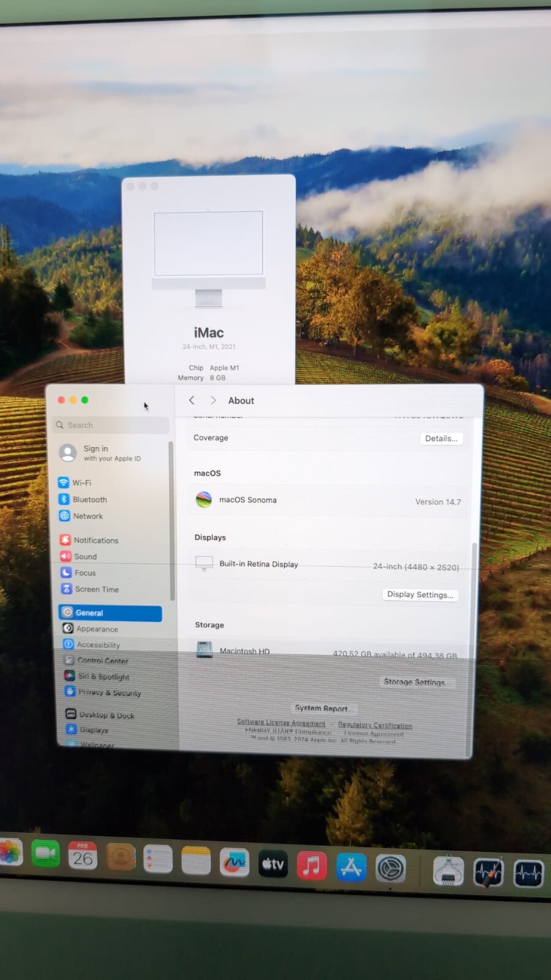This screenshot has width=551, height=980.
Task: Click the macOS Sonoma icon
Action: pos(204,500)
